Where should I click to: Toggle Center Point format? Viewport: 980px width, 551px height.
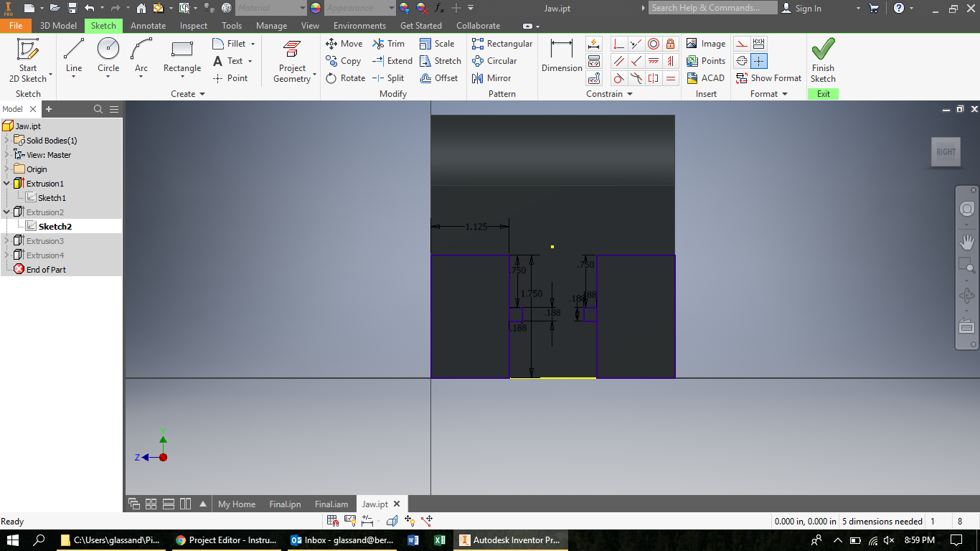pos(759,61)
